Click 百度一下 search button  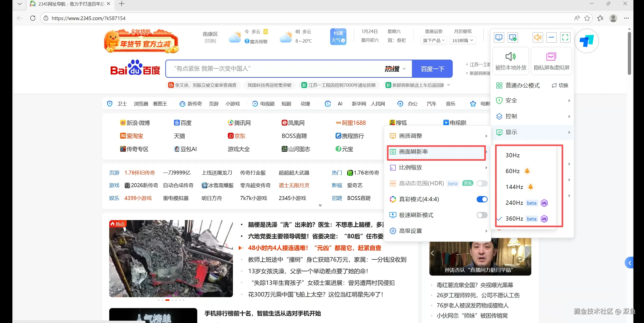(x=432, y=69)
